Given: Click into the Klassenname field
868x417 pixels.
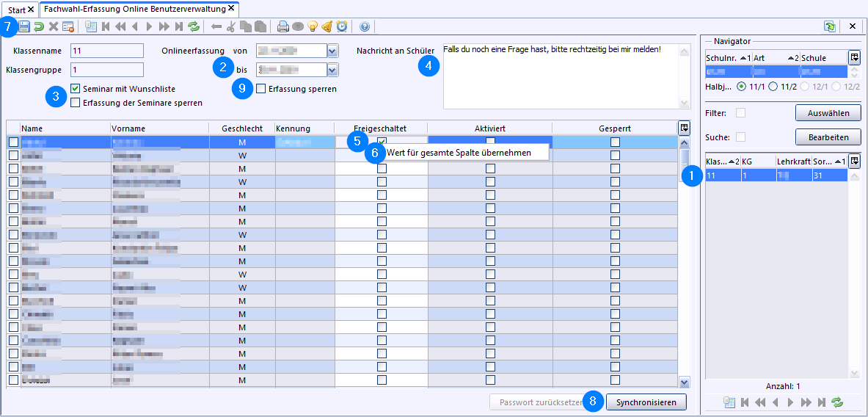Looking at the screenshot, I should pos(107,51).
